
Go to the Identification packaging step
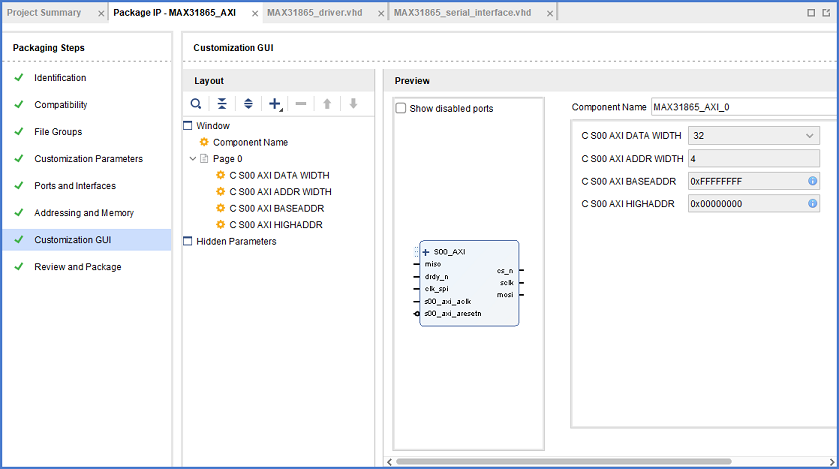(60, 78)
